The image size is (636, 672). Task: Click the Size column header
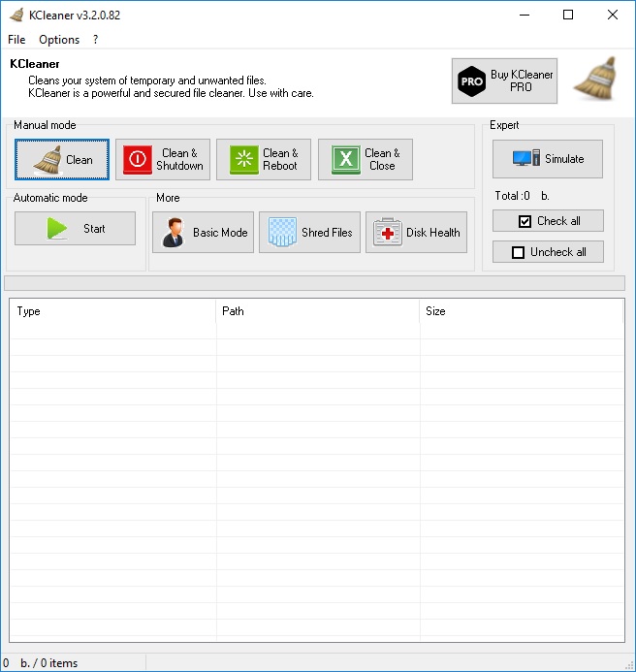pos(521,311)
